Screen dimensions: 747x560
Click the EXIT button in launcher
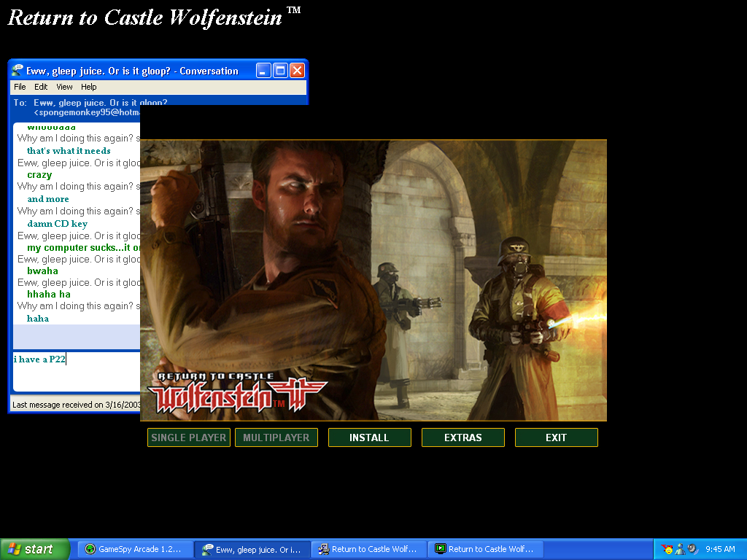[x=556, y=437]
